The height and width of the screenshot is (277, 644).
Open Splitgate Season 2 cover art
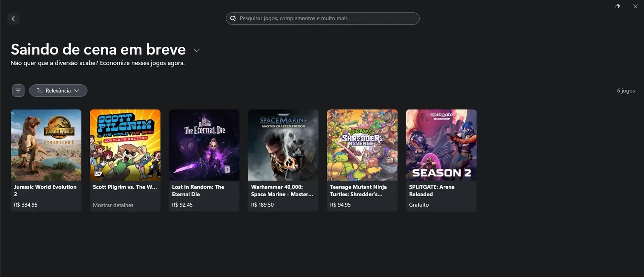441,145
